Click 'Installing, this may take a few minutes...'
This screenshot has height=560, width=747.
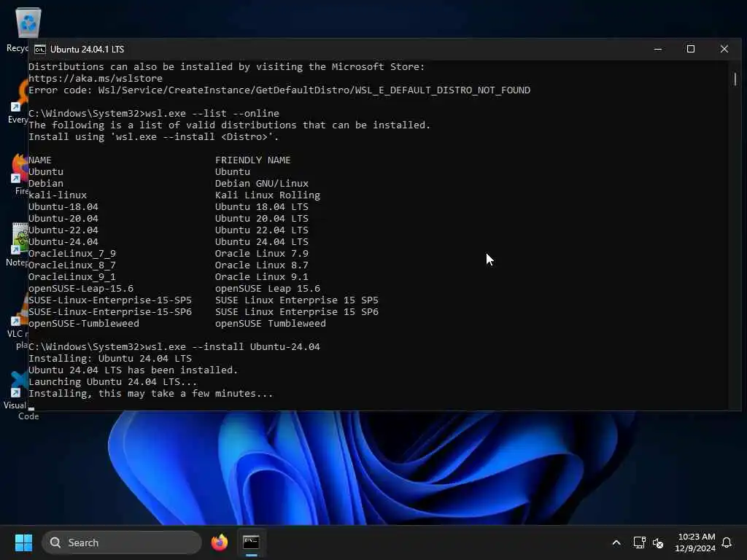point(150,393)
